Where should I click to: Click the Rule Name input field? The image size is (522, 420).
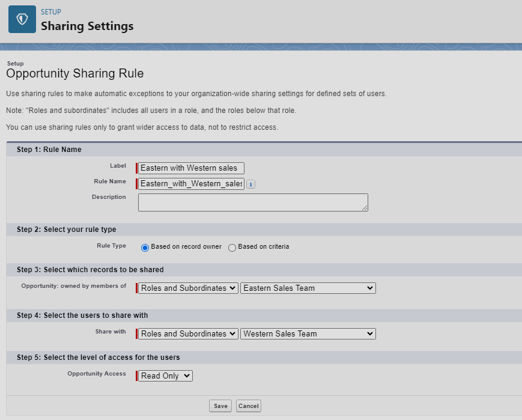tap(191, 184)
